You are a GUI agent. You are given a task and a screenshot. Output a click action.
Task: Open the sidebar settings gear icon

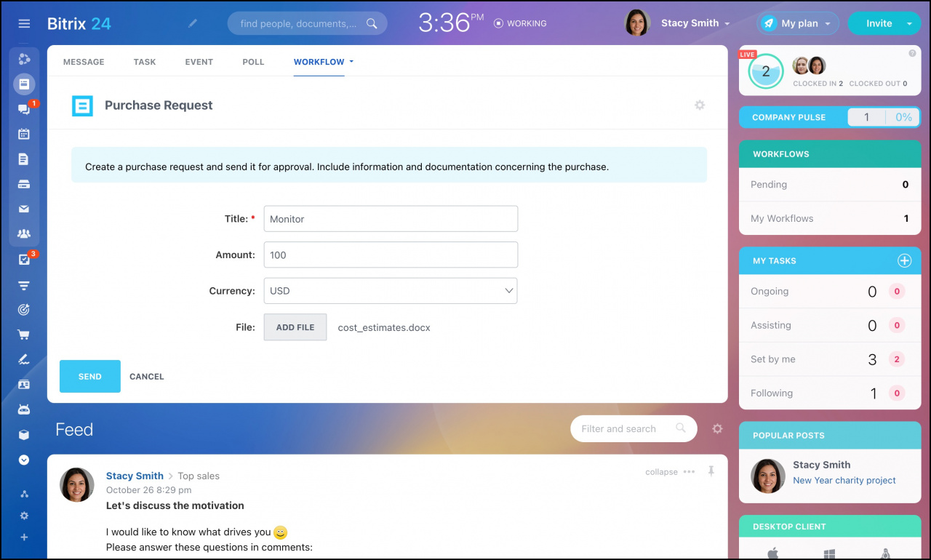(24, 516)
